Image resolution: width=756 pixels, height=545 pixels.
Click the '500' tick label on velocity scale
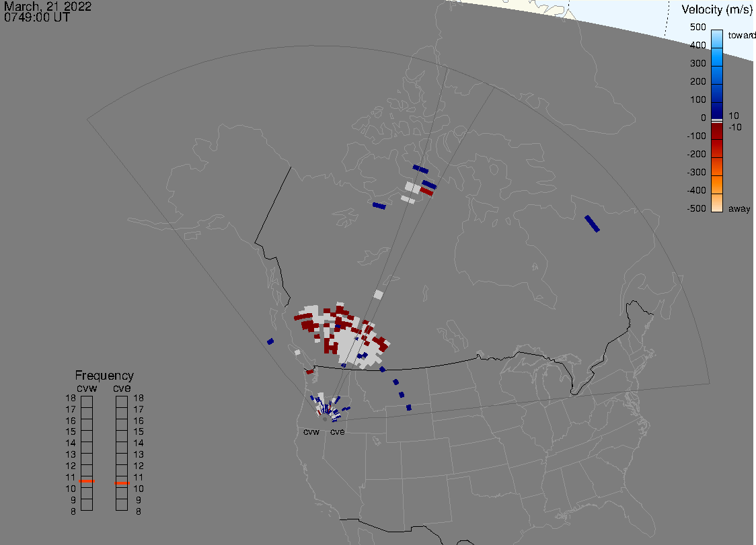[x=697, y=27]
